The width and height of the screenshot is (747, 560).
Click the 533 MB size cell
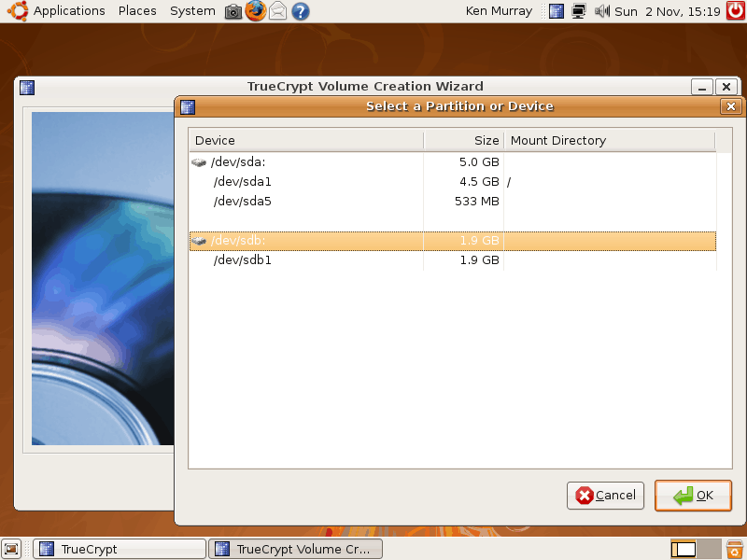tap(476, 201)
